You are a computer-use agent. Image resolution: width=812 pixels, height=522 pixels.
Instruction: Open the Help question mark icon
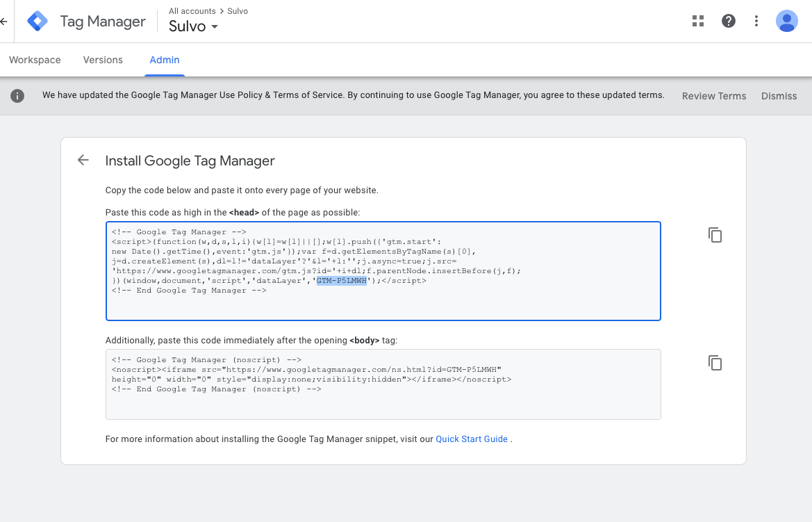point(729,21)
